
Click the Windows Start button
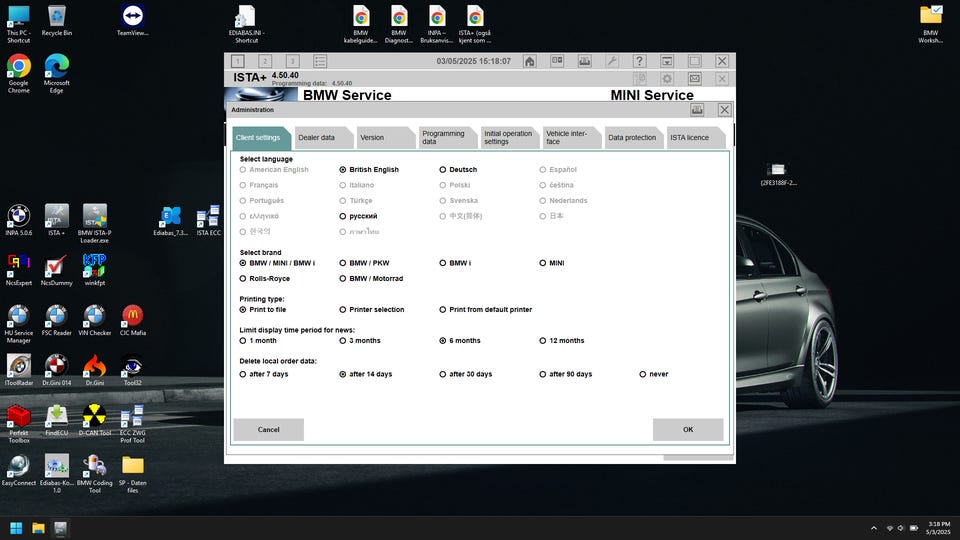pyautogui.click(x=17, y=528)
